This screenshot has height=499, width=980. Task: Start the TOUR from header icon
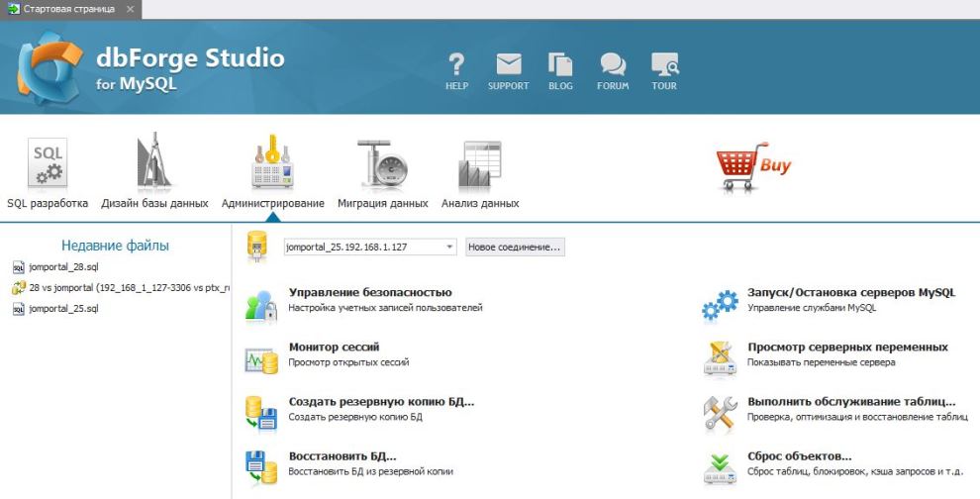click(664, 66)
